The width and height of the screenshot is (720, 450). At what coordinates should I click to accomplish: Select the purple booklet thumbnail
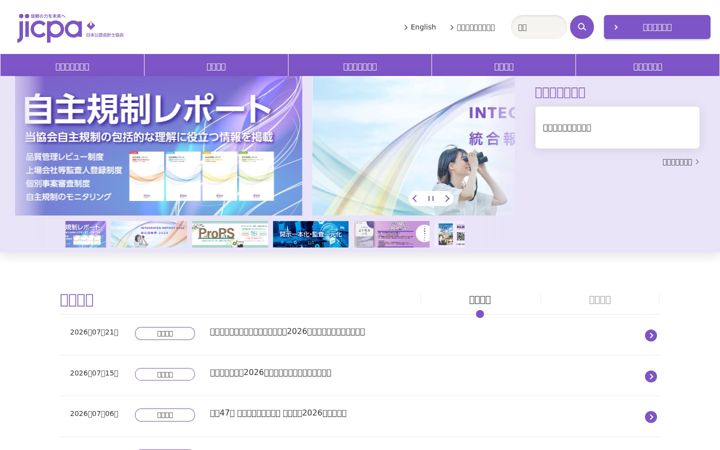pos(392,234)
